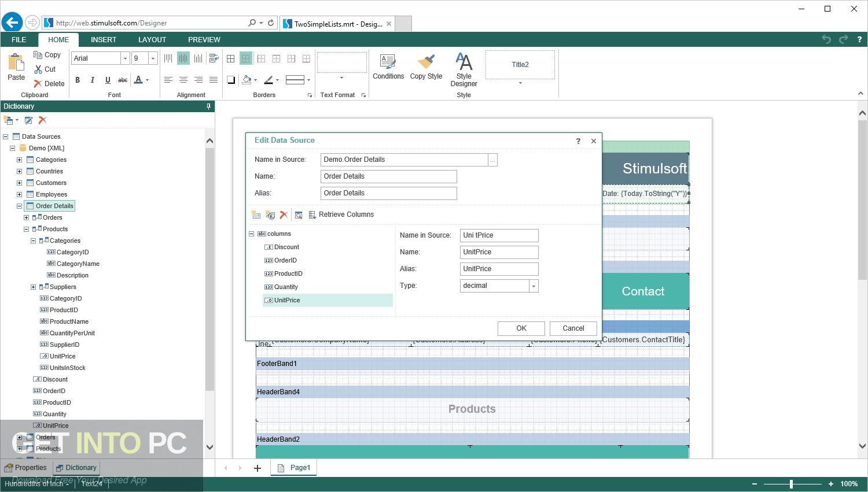
Task: Open help with the ribbon question mark
Action: tap(859, 39)
